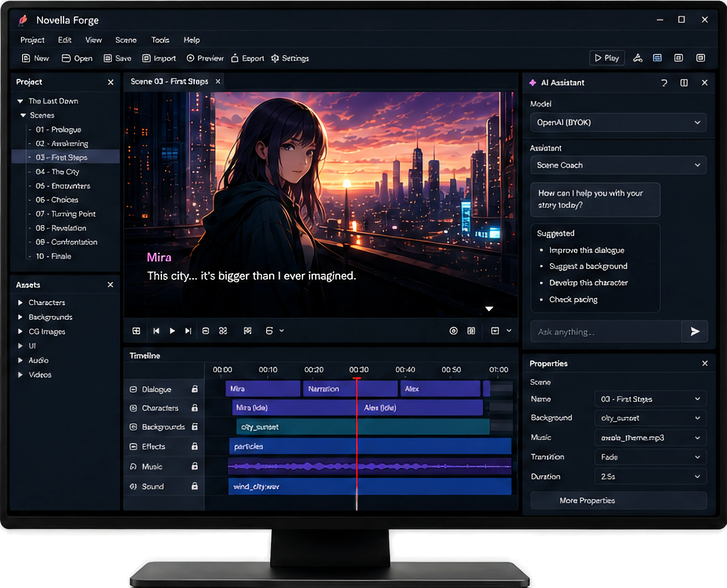The width and height of the screenshot is (727, 588).
Task: Toggle lock on the Sound track
Action: pyautogui.click(x=195, y=486)
